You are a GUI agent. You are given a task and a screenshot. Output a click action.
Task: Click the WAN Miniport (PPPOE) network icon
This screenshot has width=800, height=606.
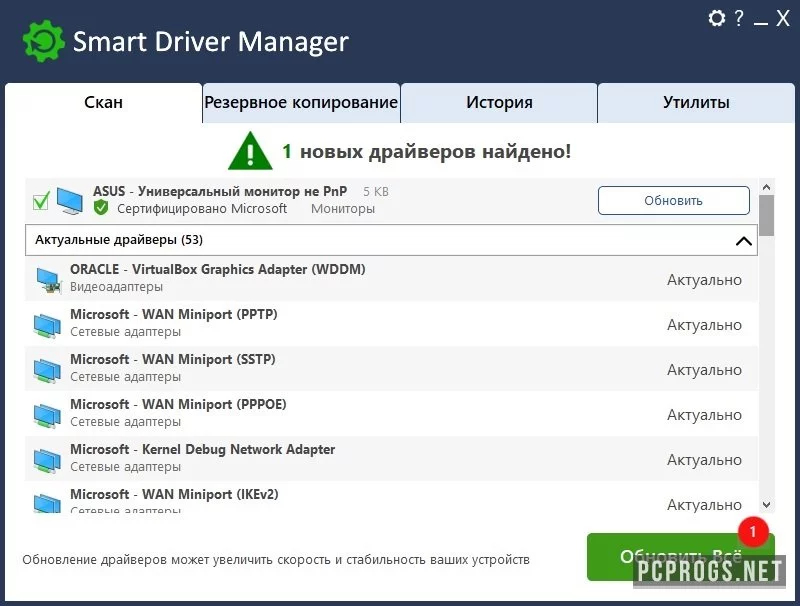(x=47, y=415)
